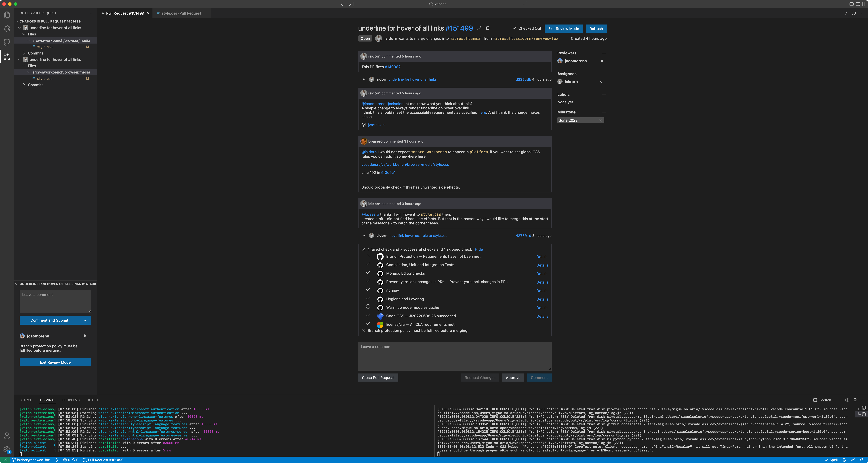The width and height of the screenshot is (868, 463).
Task: Open the Comment and Submit dropdown arrow
Action: point(85,320)
